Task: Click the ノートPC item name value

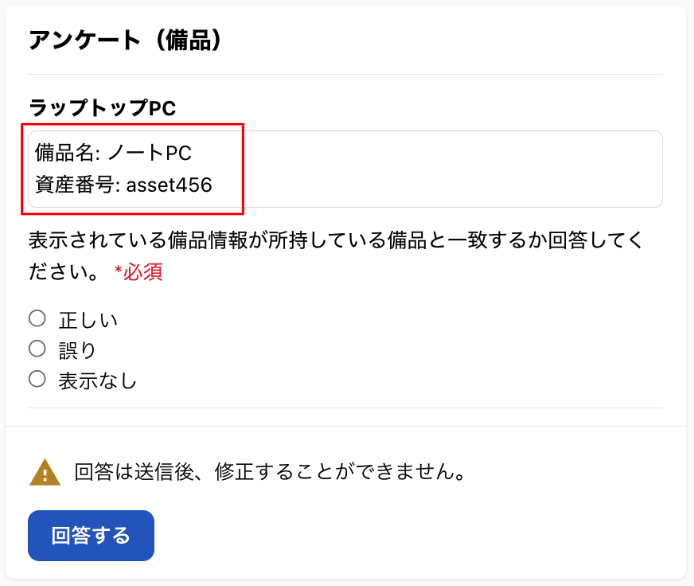Action: tap(150, 153)
